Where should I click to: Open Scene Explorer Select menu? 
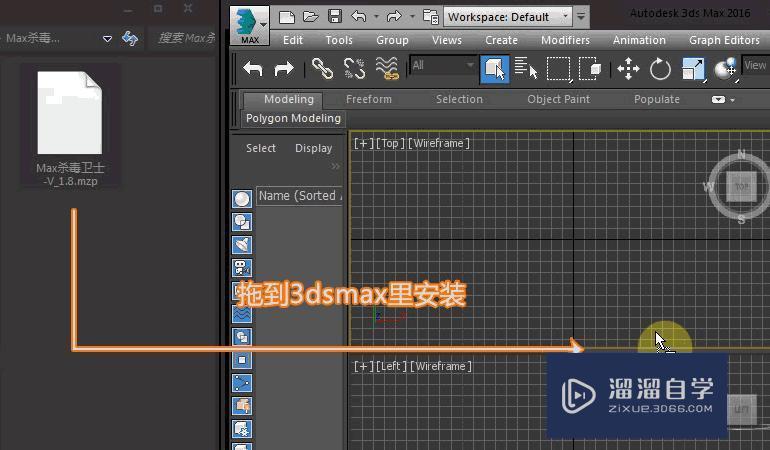click(260, 148)
